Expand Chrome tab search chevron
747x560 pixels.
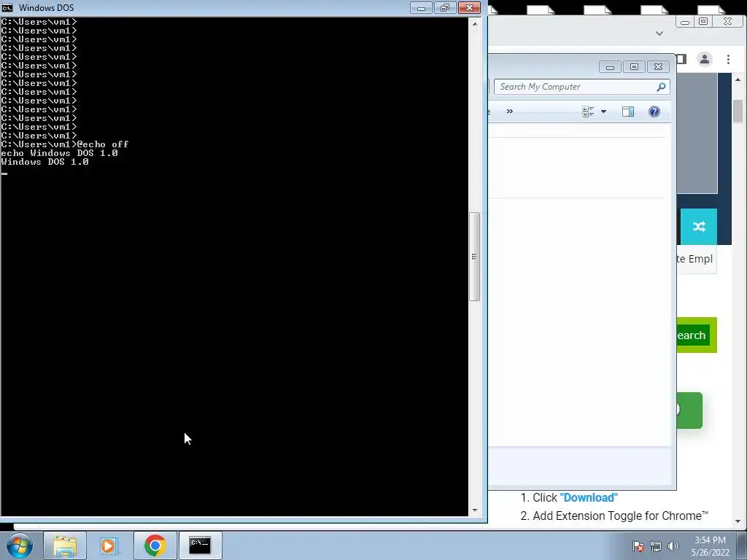[x=659, y=34]
